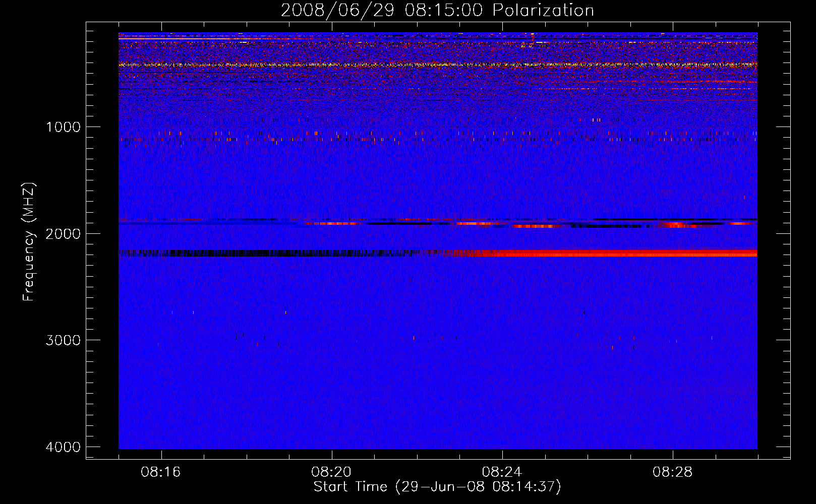This screenshot has height=504, width=816.
Task: Click the plot title "2008/06/29 08:15:00 Polarization"
Action: point(437,10)
